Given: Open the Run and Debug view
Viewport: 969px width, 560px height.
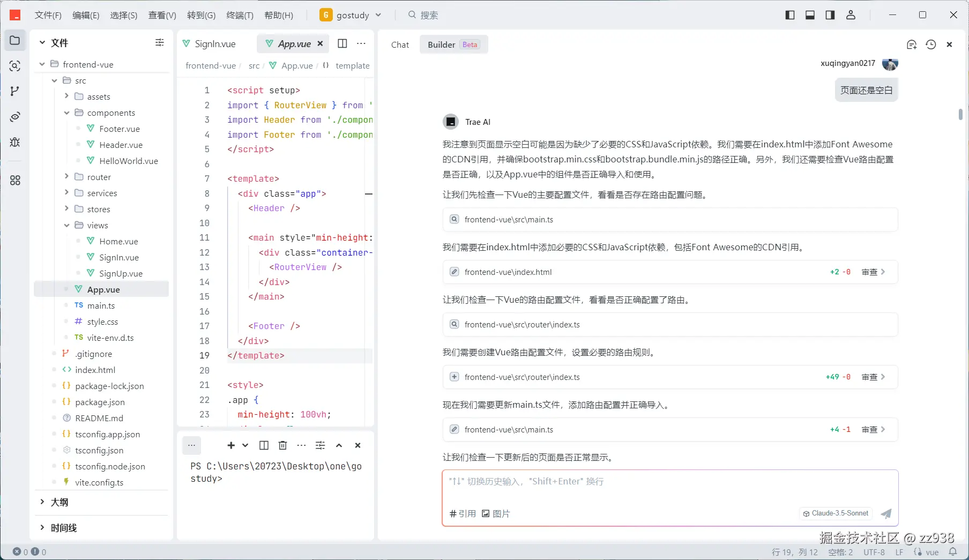Looking at the screenshot, I should tap(15, 142).
